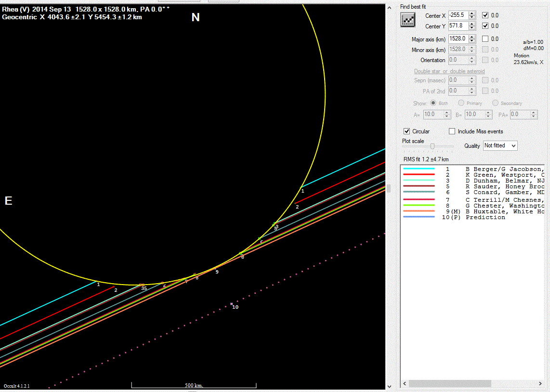
Task: Select observer 8 G Chester row
Action: 472,206
